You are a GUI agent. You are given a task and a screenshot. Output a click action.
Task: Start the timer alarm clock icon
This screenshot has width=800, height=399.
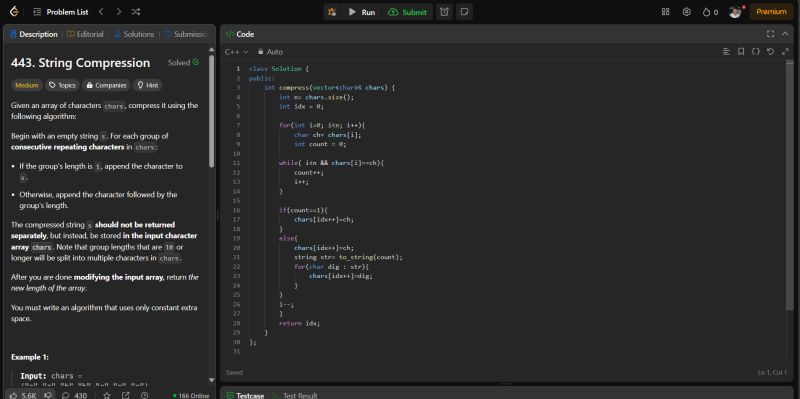point(444,12)
